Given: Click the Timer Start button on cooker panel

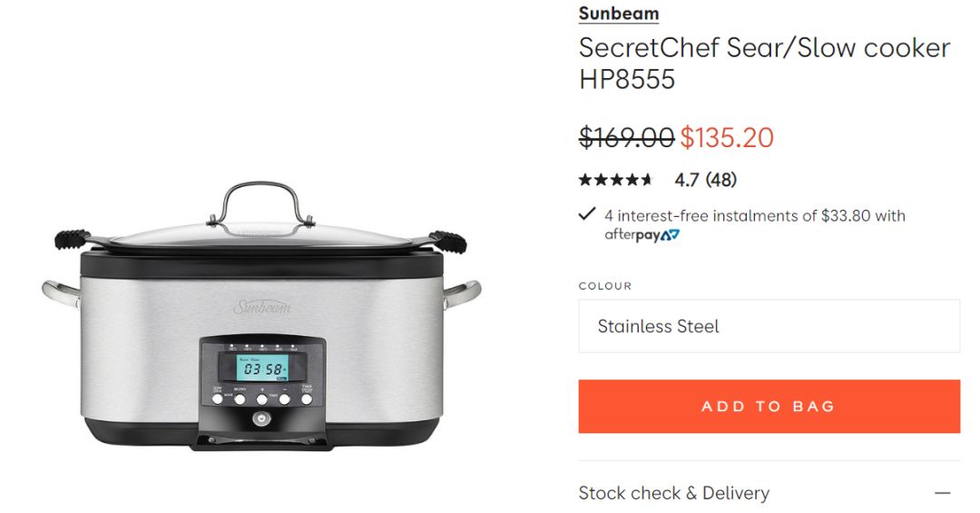Looking at the screenshot, I should [307, 399].
